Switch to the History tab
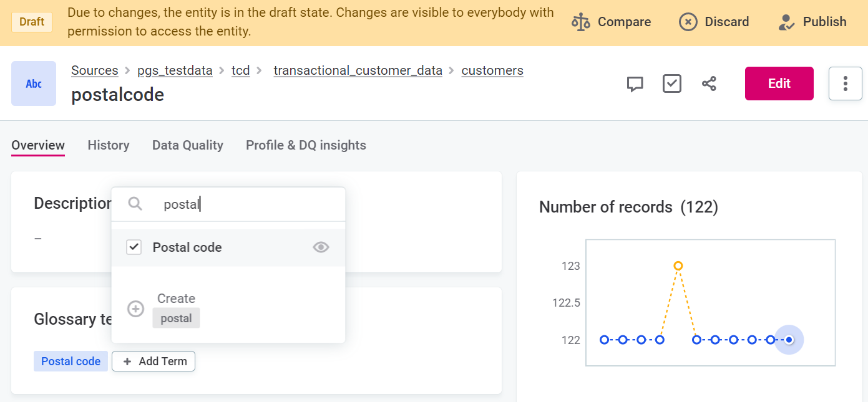 tap(109, 145)
